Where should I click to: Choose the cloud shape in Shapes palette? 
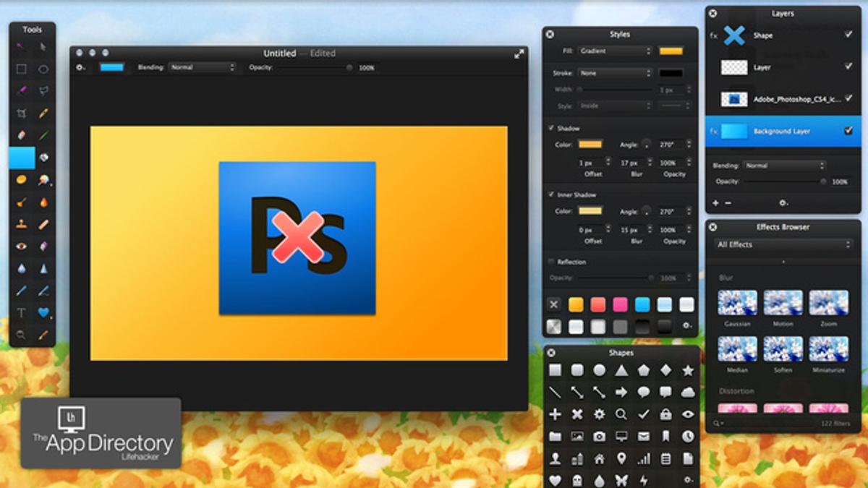point(688,392)
